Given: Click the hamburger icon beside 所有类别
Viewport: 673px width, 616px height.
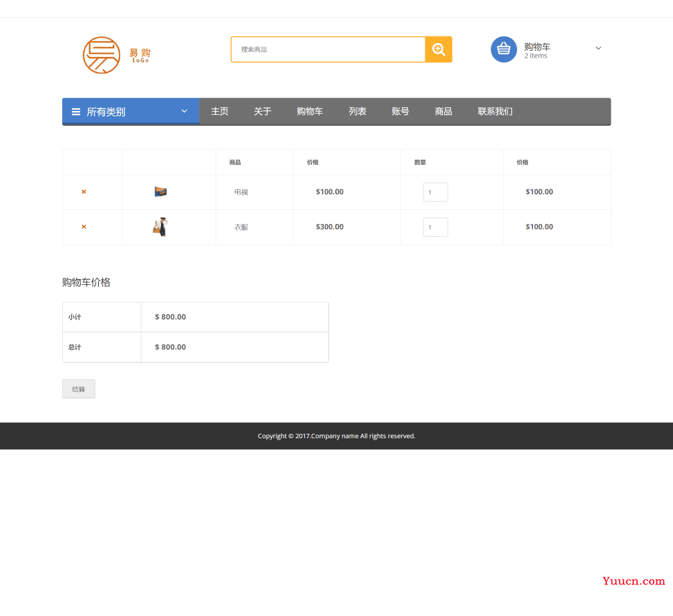Looking at the screenshot, I should point(76,112).
